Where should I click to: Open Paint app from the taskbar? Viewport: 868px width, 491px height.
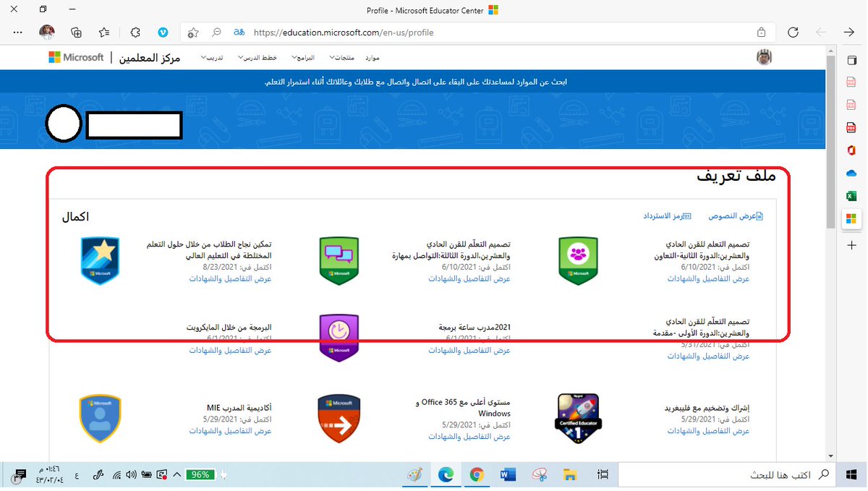click(414, 475)
